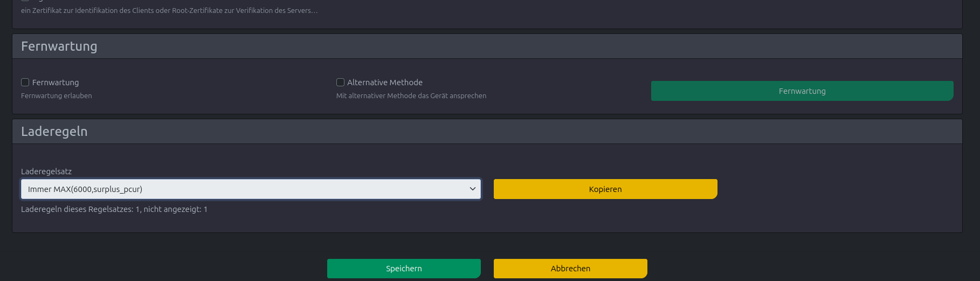Click the 'Fernwartung' label next to its checkbox
Image resolution: width=980 pixels, height=281 pixels.
[56, 82]
